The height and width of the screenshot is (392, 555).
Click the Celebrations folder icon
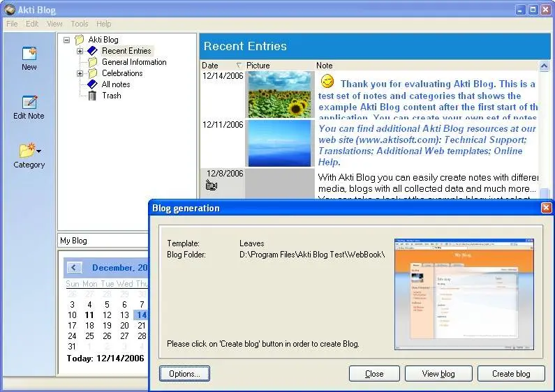click(x=92, y=73)
